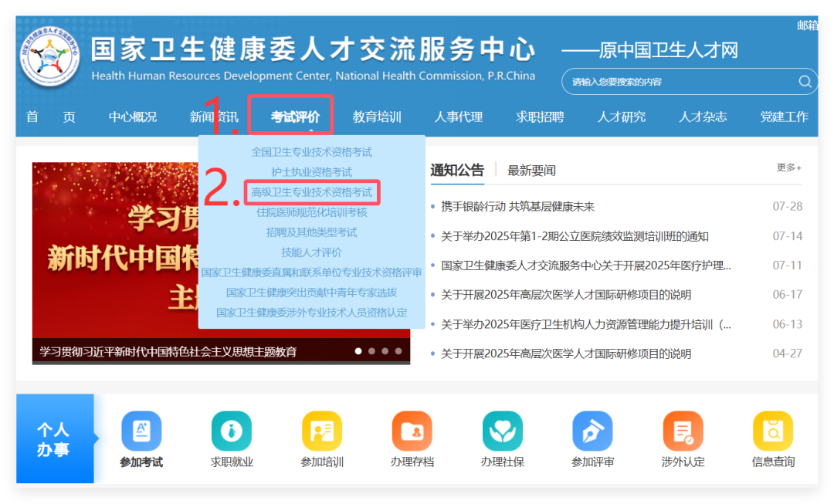Open 党建工作 navigation item
This screenshot has width=834, height=504.
[x=784, y=117]
